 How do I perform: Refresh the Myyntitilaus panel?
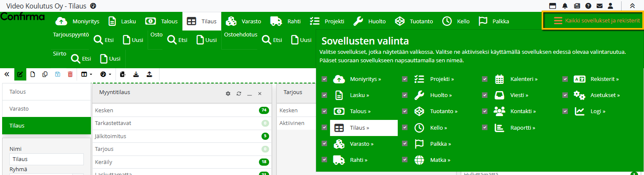click(x=239, y=93)
